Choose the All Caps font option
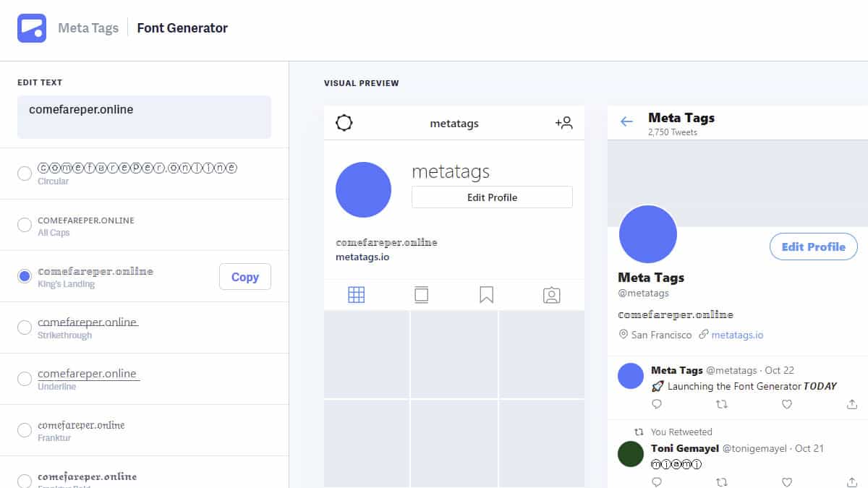Image resolution: width=868 pixels, height=488 pixels. coord(25,225)
